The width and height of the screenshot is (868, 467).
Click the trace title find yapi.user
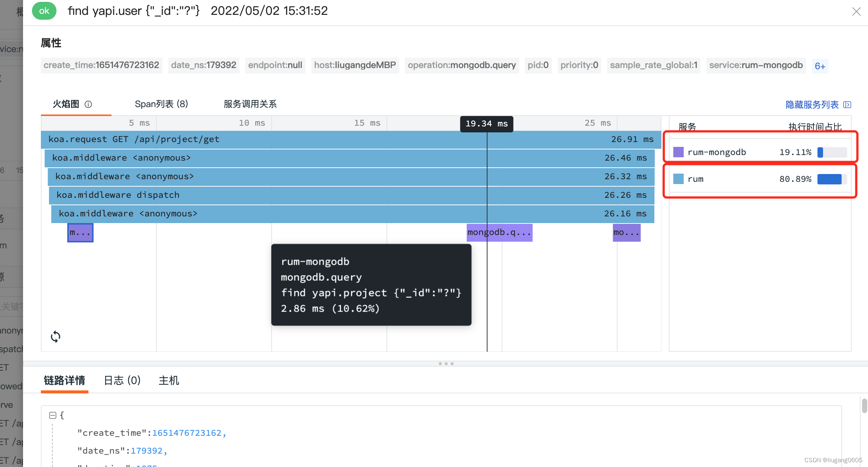point(134,11)
